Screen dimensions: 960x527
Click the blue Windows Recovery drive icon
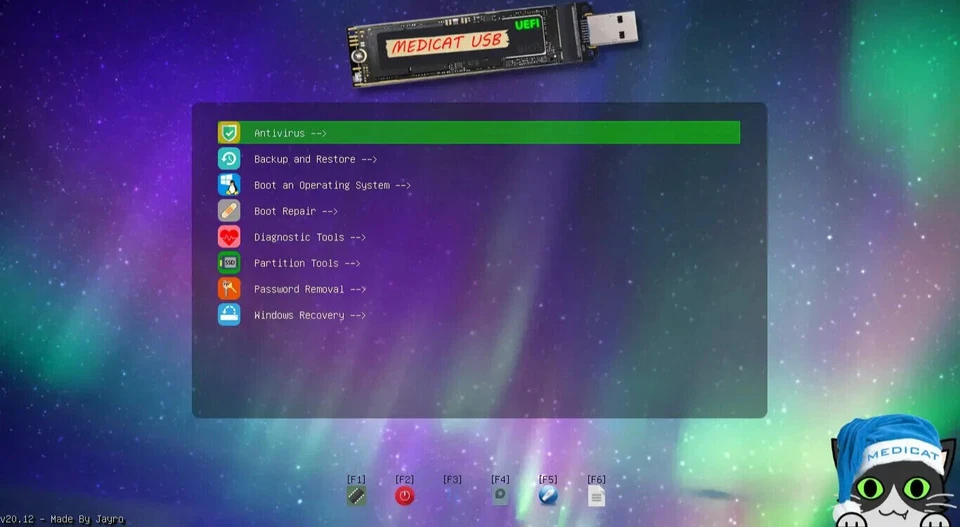point(229,315)
